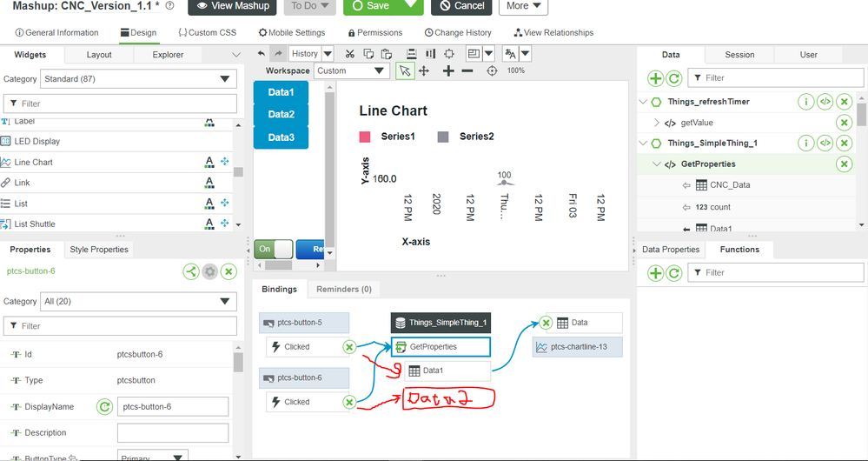Switch to the Style Properties tab

click(99, 250)
